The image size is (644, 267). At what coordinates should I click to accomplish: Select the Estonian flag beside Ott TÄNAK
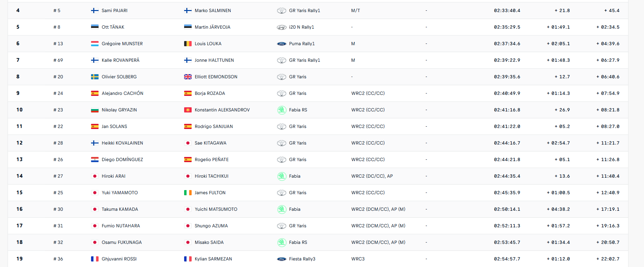pos(95,27)
